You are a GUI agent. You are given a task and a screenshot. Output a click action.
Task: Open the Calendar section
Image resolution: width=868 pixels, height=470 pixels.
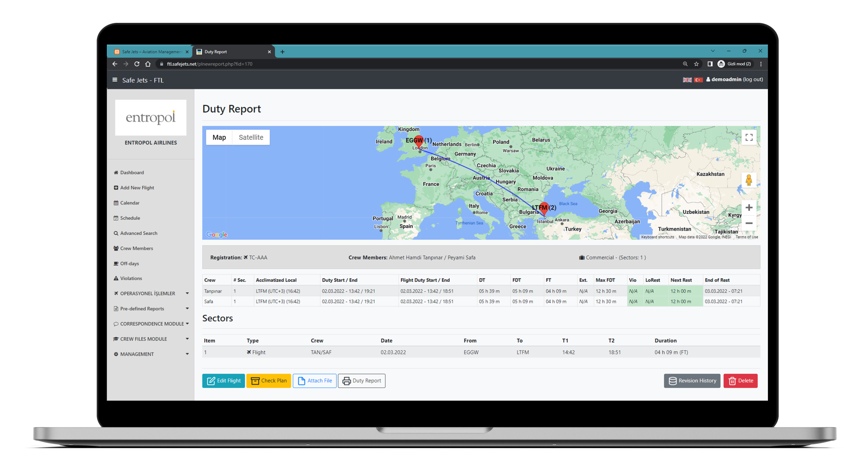[x=130, y=203]
